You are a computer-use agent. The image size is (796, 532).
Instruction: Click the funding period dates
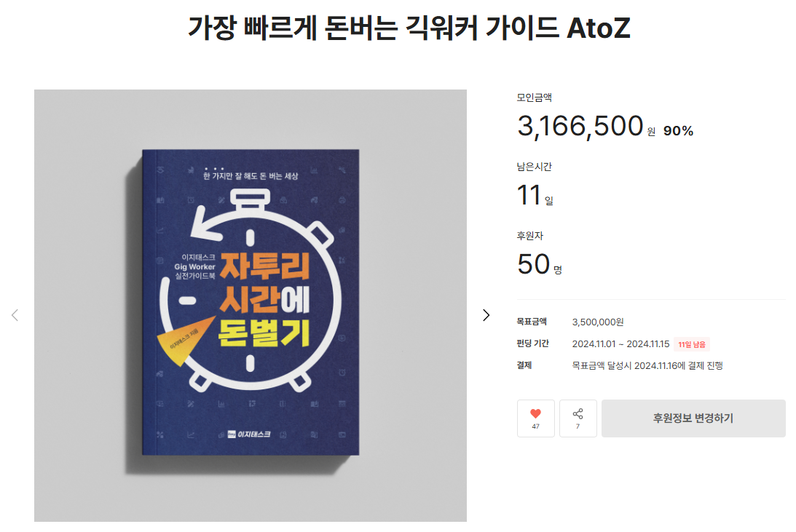pyautogui.click(x=620, y=344)
